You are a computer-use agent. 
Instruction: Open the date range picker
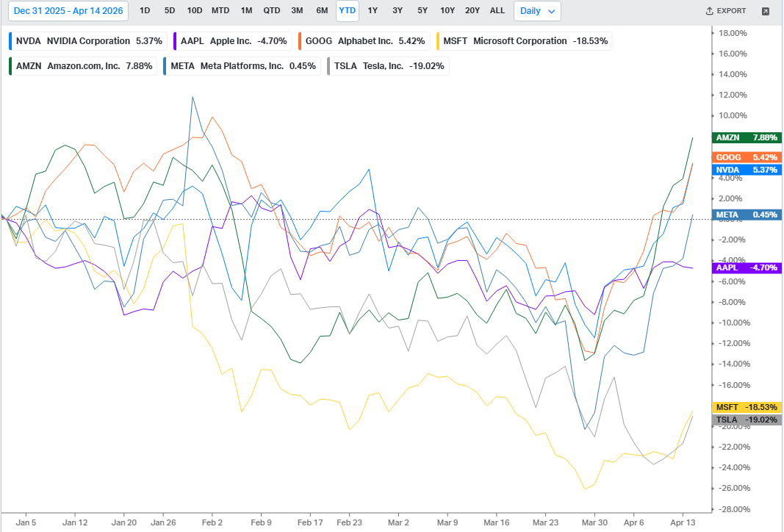pos(68,11)
